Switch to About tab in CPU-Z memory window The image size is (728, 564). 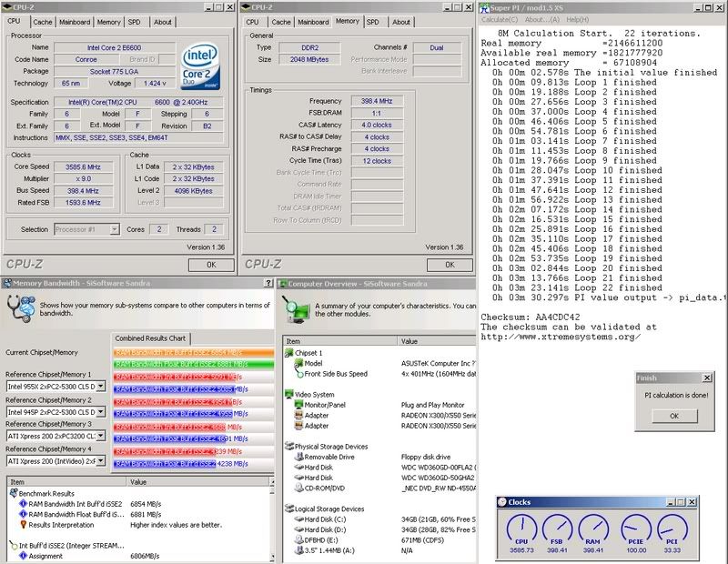click(x=400, y=22)
